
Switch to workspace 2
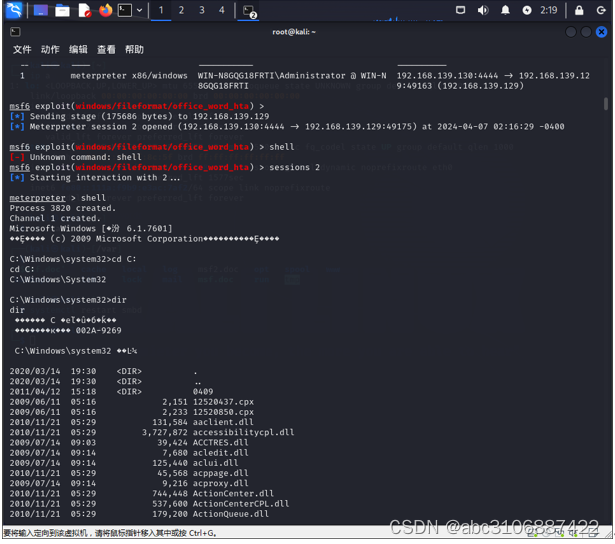click(x=181, y=10)
